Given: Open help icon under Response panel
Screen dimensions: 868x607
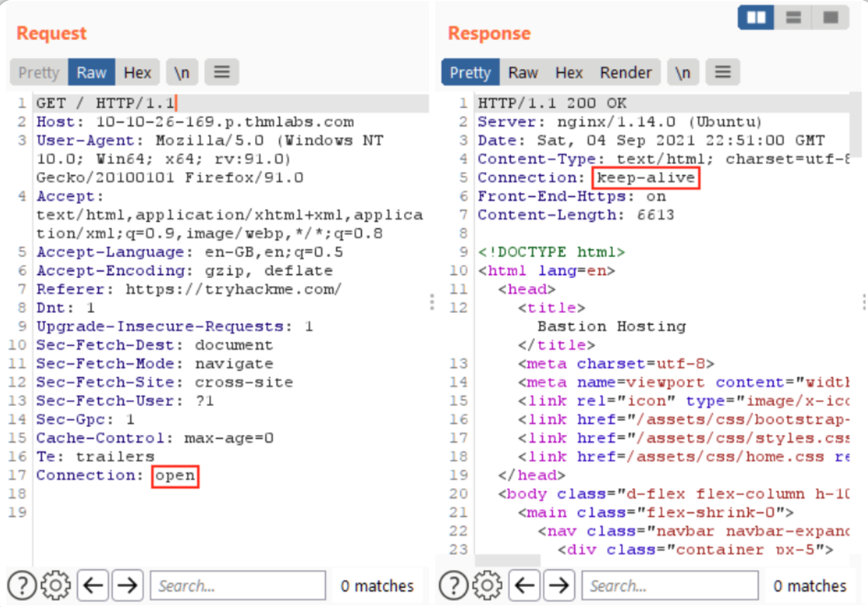Looking at the screenshot, I should click(x=454, y=586).
